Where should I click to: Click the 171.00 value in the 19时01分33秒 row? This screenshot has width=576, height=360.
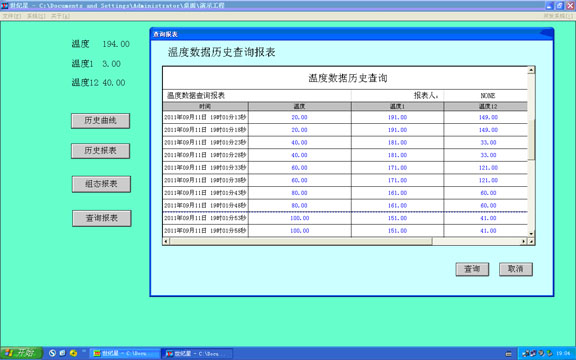397,168
